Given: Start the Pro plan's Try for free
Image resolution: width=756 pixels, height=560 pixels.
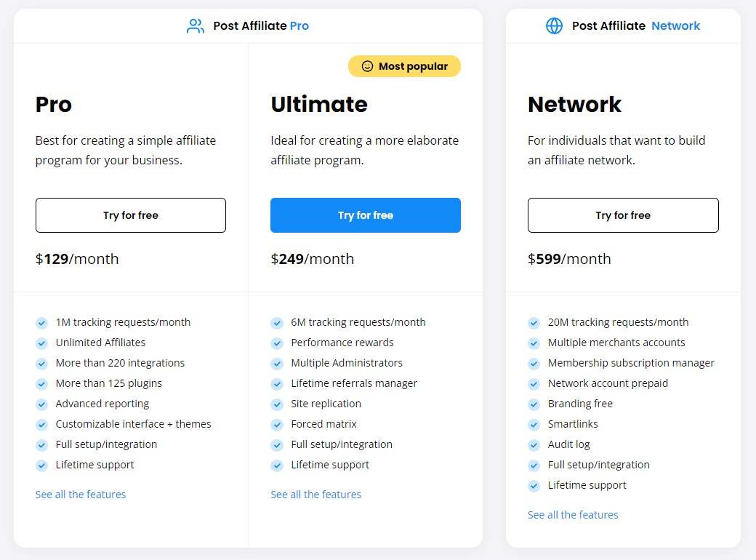Looking at the screenshot, I should pos(131,215).
